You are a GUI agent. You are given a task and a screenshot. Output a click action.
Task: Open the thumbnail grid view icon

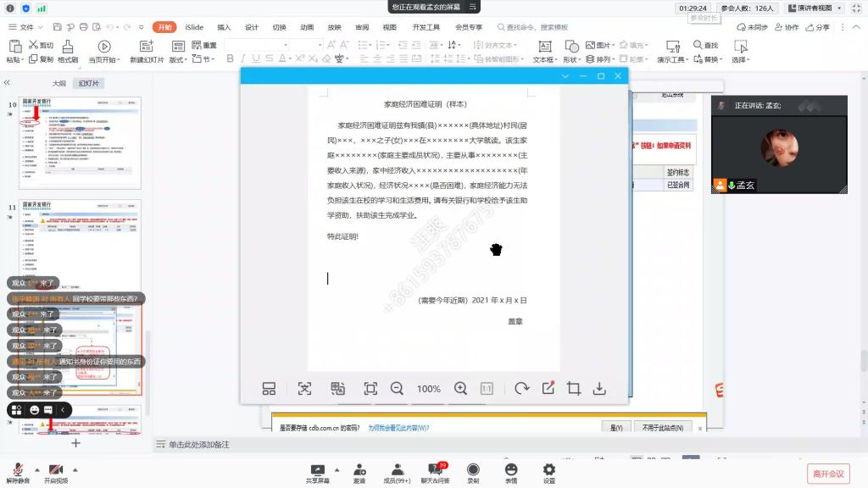[x=269, y=388]
